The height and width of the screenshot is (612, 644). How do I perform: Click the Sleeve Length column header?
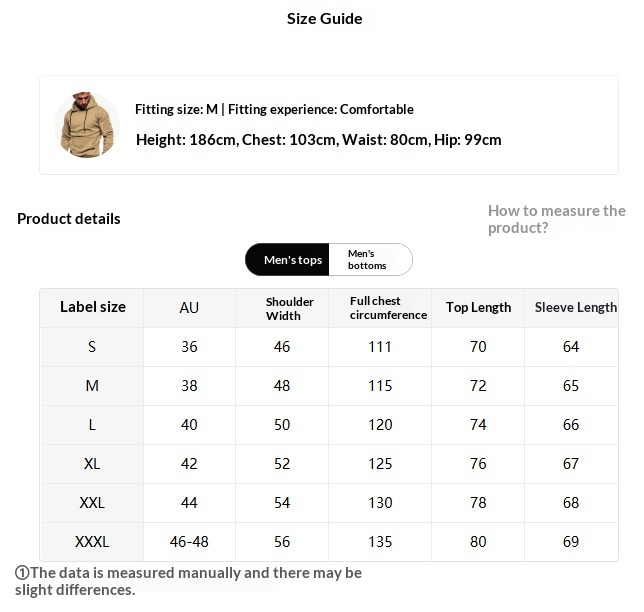575,308
